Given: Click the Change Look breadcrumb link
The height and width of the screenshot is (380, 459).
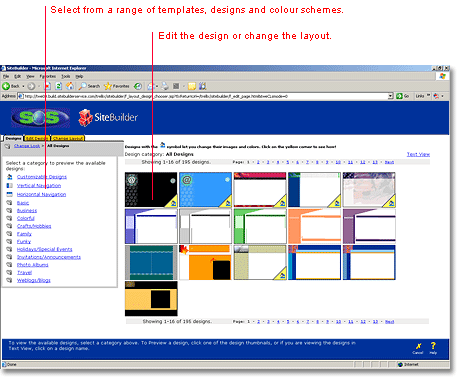Looking at the screenshot, I should [x=27, y=146].
